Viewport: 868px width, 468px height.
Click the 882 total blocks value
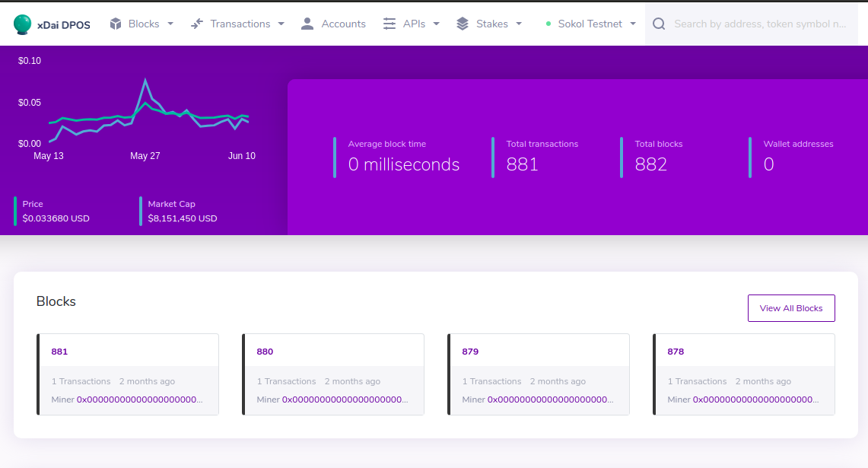(650, 164)
